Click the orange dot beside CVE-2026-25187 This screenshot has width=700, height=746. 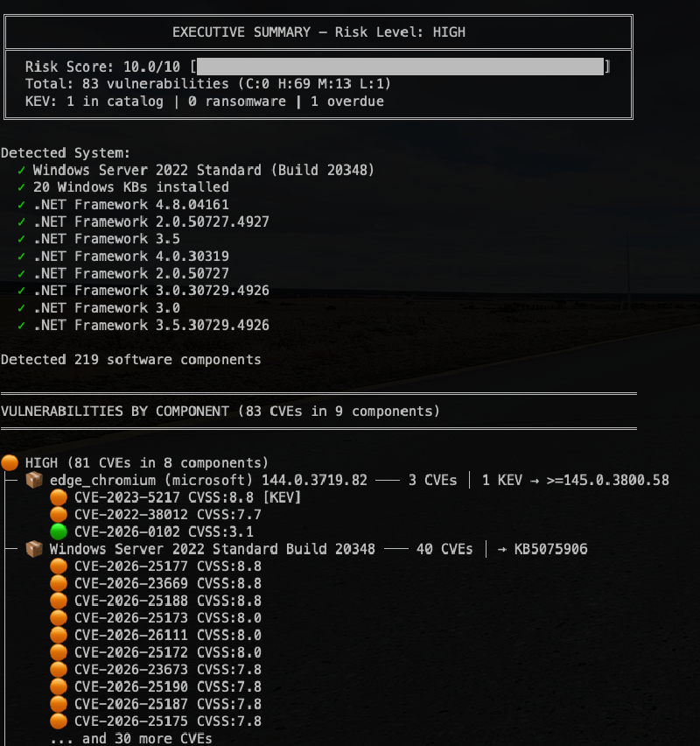(x=59, y=704)
